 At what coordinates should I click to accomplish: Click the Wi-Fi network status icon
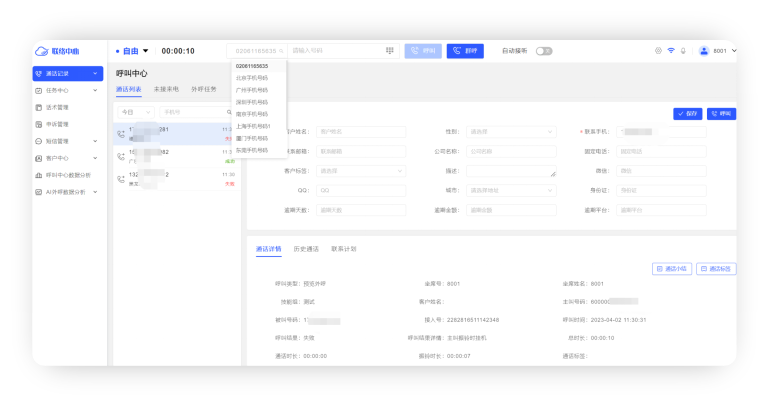coord(671,51)
